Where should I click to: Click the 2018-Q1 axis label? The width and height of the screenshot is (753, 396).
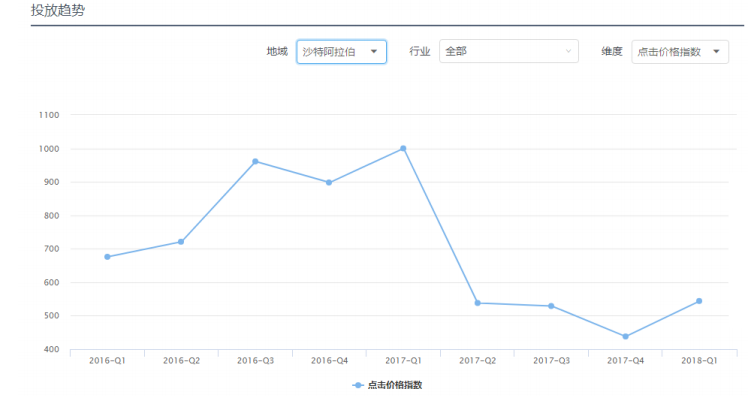point(699,360)
